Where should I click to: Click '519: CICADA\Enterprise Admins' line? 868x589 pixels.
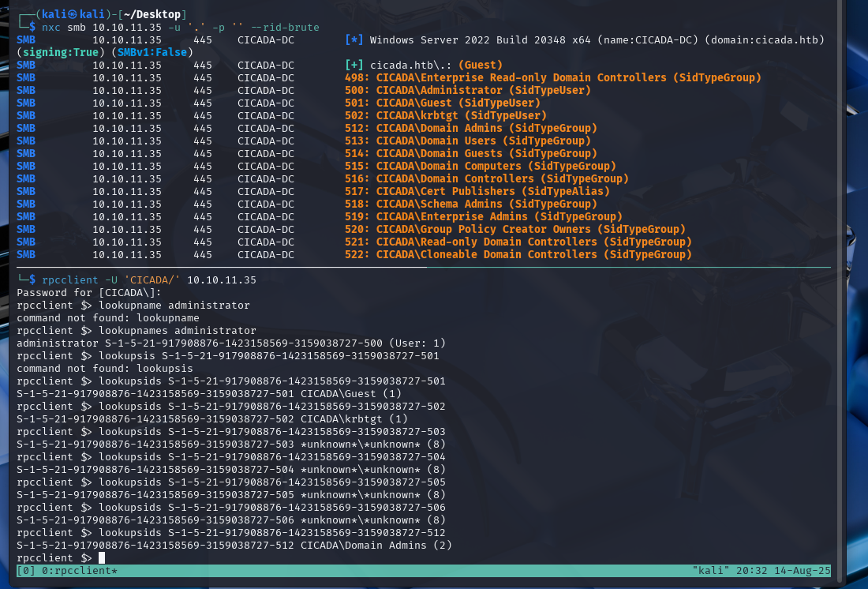483,216
